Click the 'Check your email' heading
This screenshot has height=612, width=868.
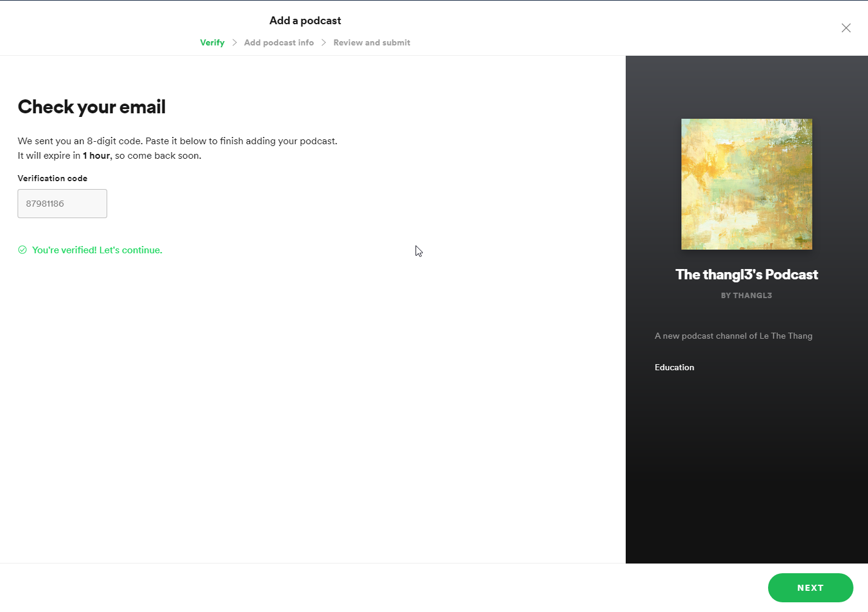(91, 107)
